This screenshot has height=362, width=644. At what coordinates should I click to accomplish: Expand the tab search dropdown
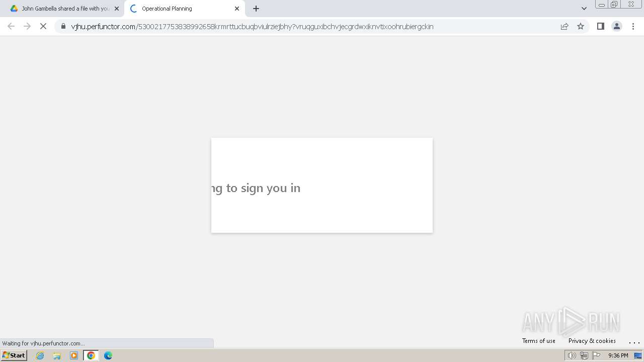(584, 9)
